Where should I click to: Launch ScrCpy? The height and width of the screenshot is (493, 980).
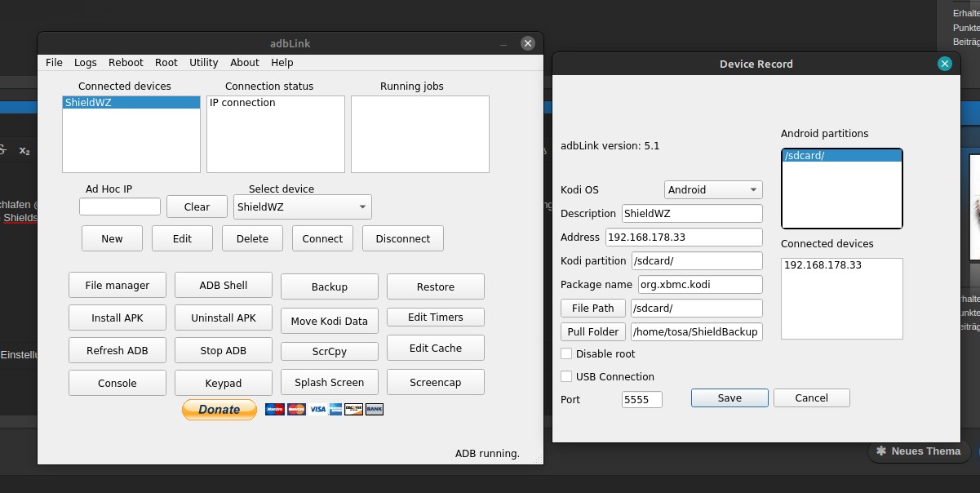pyautogui.click(x=330, y=351)
